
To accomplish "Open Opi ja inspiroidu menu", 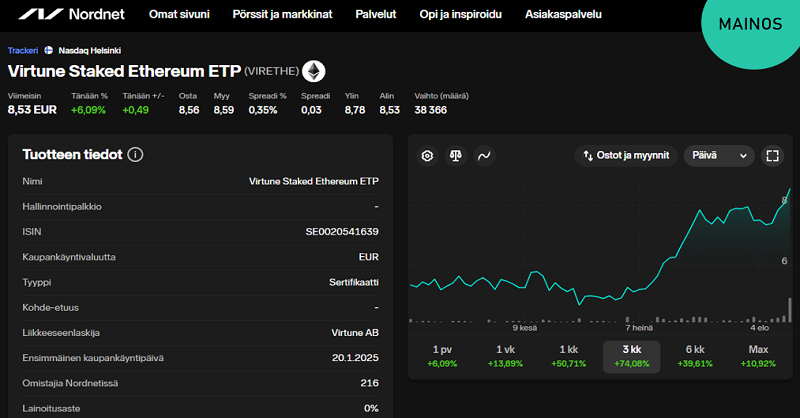I will coord(460,14).
